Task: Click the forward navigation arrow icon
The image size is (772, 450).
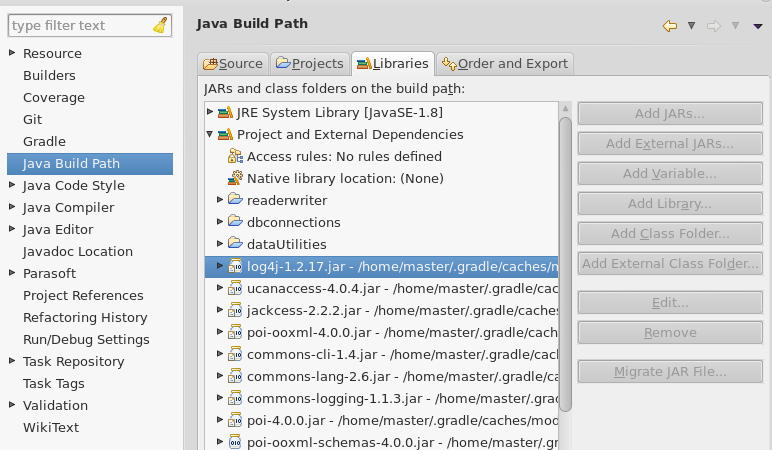Action: (713, 26)
